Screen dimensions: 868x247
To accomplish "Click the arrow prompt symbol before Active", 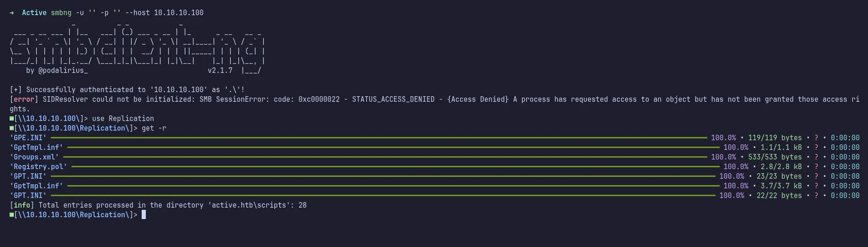I will (12, 13).
